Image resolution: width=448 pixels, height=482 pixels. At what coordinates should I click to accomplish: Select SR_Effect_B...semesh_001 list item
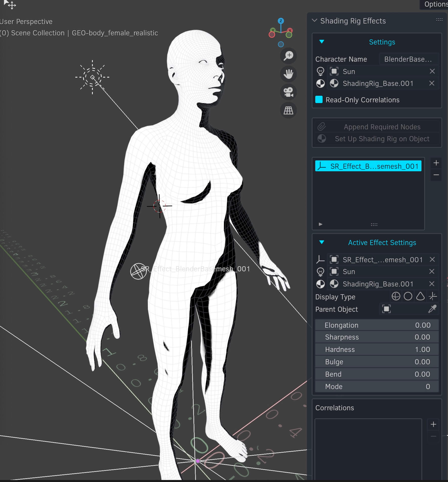point(368,166)
